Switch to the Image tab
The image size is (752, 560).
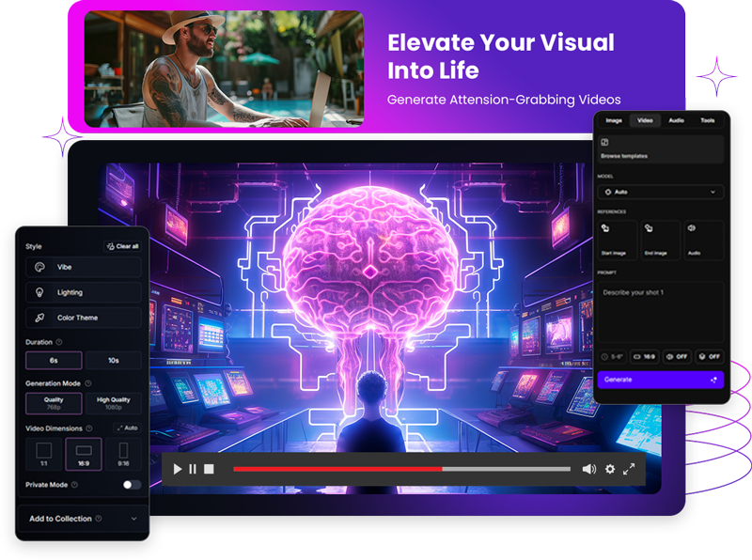click(x=614, y=120)
